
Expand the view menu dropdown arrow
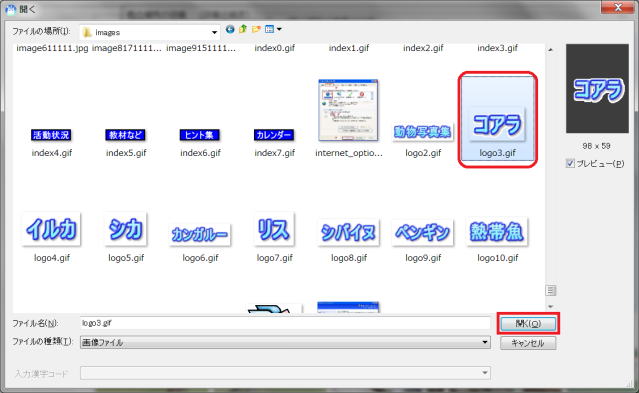[279, 29]
